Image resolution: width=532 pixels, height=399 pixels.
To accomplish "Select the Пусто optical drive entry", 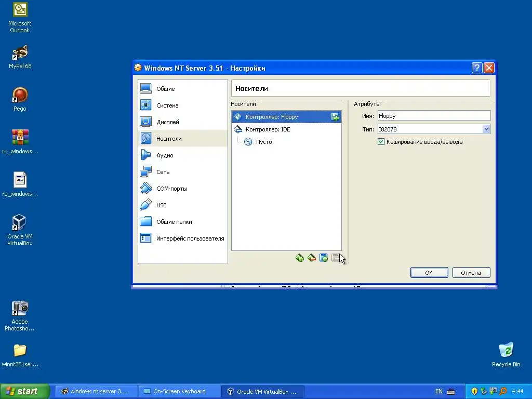I will click(x=286, y=142).
